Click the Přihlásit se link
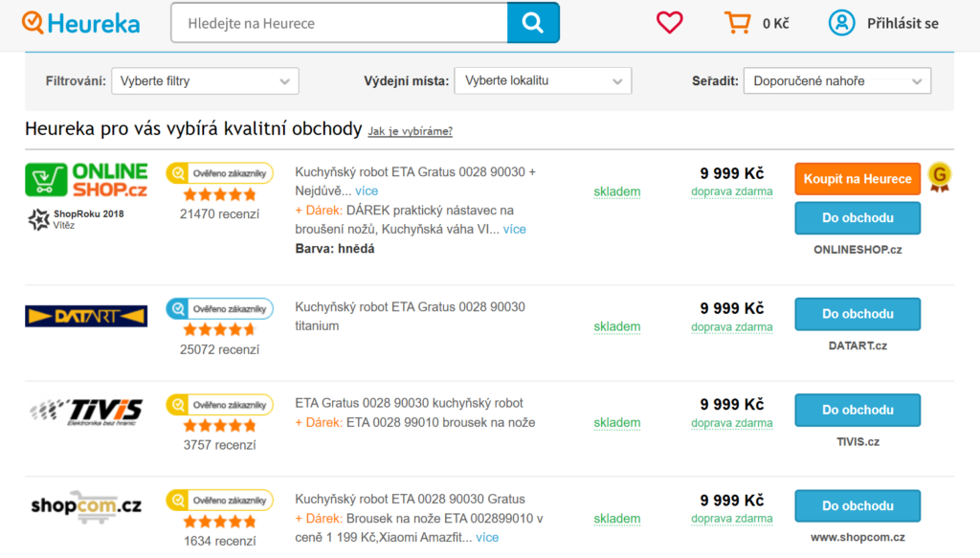The image size is (980, 558). click(x=902, y=23)
